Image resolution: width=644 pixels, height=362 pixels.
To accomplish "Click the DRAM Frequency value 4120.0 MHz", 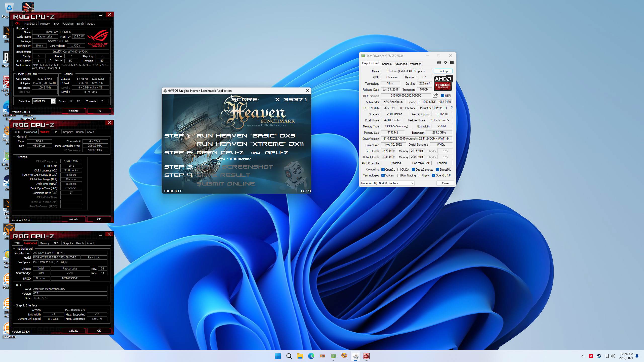I will coord(71,161).
